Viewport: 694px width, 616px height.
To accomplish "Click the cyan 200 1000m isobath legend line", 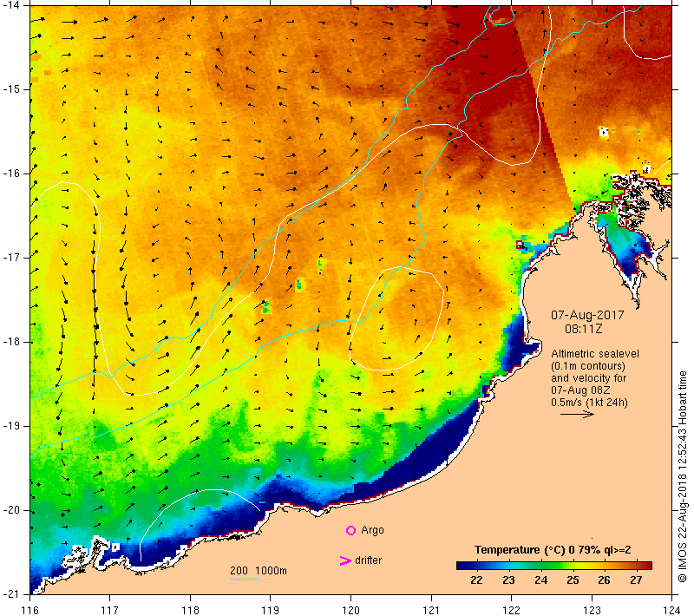I will (x=245, y=579).
